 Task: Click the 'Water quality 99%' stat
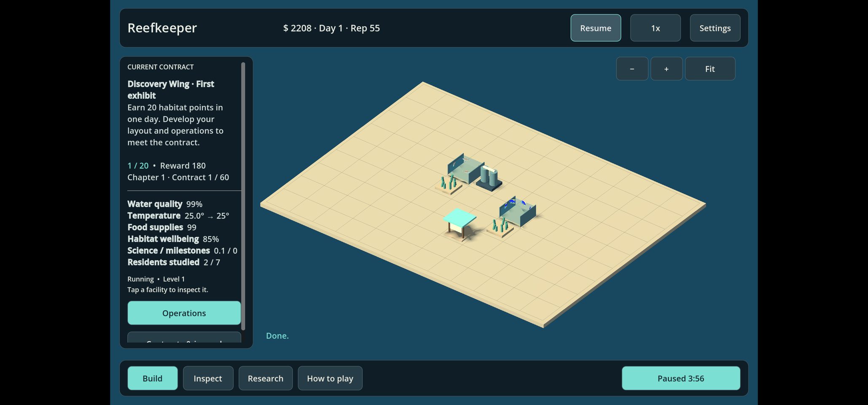tap(165, 204)
